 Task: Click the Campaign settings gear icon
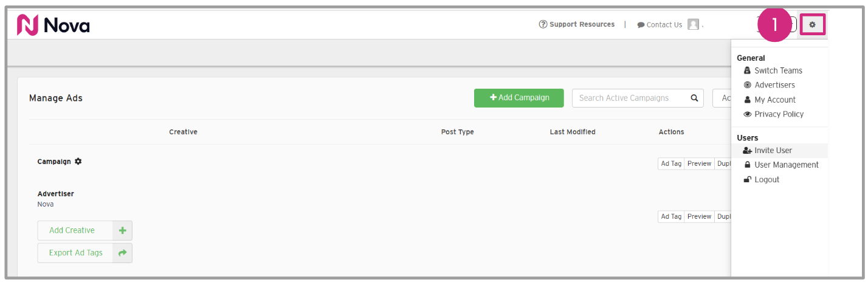click(x=78, y=162)
